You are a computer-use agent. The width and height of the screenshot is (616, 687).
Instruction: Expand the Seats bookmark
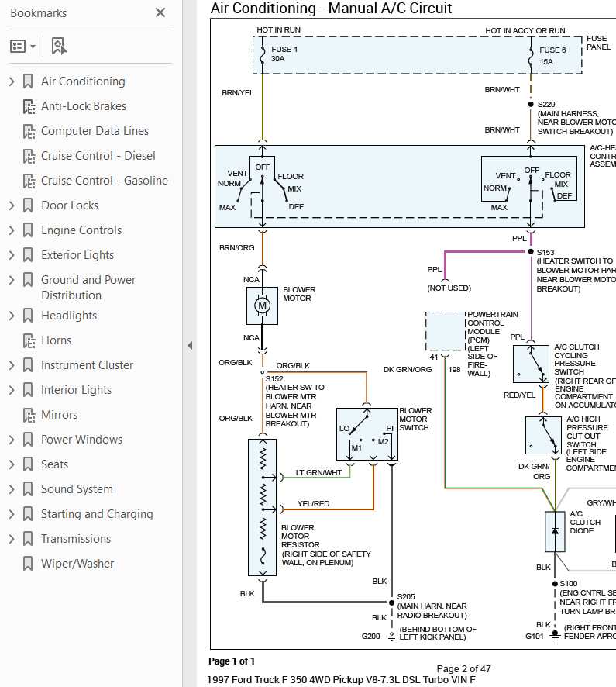point(12,464)
